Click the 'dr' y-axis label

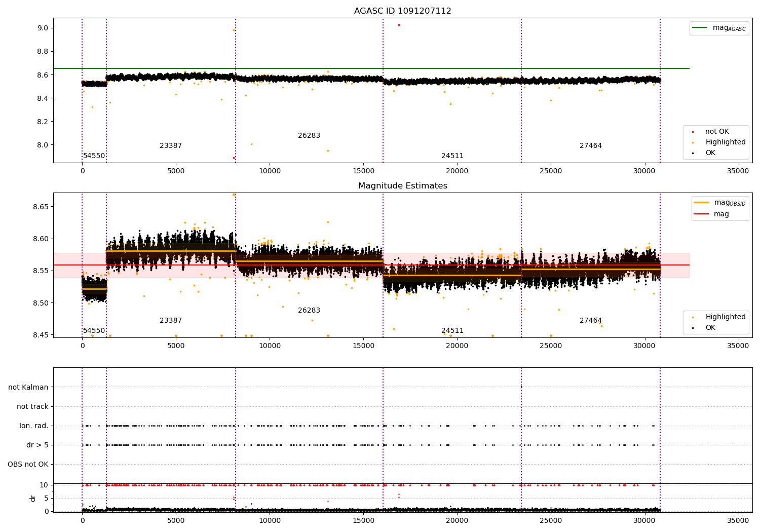(x=33, y=498)
